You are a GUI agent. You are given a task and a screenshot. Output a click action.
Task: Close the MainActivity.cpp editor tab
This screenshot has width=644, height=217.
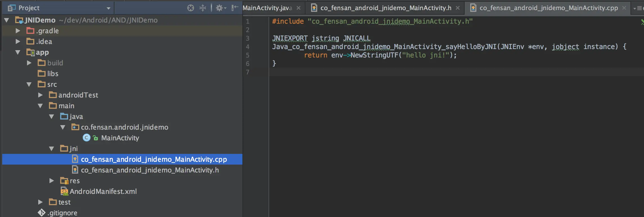pyautogui.click(x=624, y=8)
